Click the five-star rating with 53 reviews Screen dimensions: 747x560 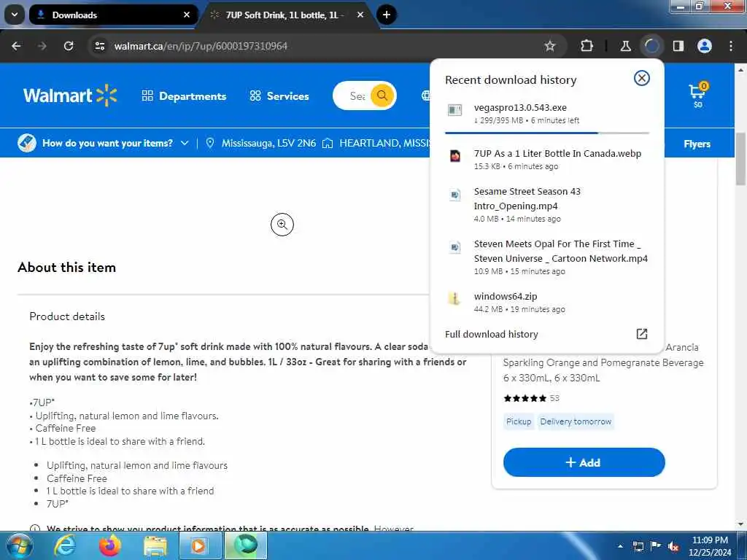[x=531, y=398]
